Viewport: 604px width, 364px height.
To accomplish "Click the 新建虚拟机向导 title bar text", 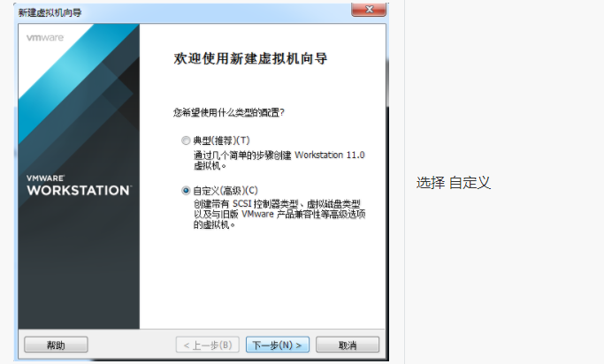I will (x=50, y=12).
